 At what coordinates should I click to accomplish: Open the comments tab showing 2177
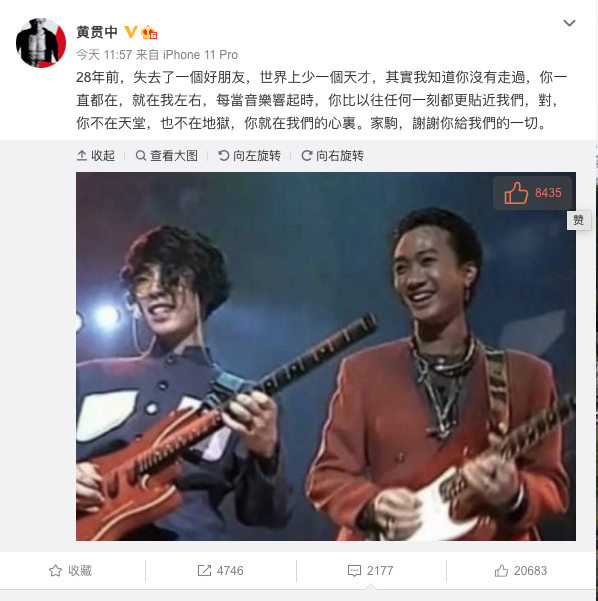point(371,571)
